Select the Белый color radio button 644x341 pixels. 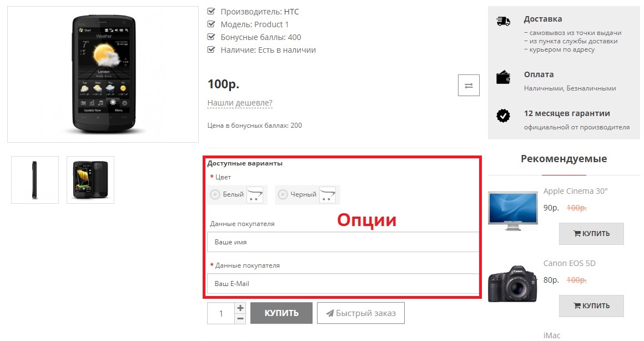coord(215,194)
